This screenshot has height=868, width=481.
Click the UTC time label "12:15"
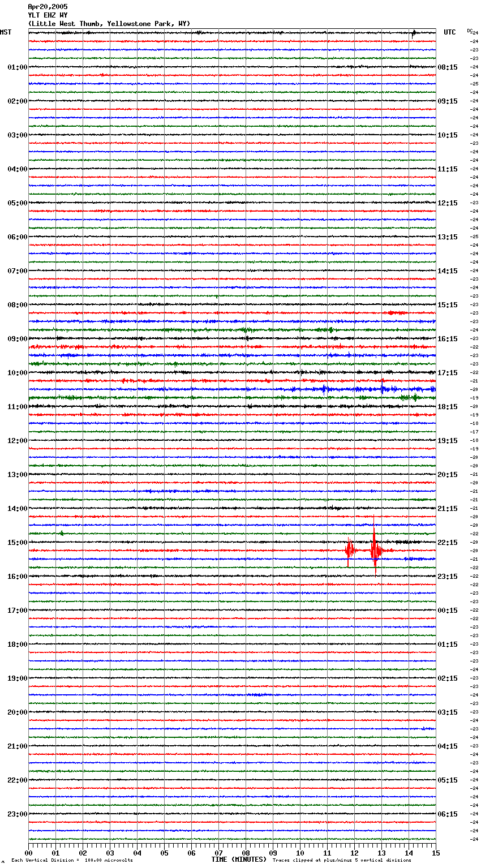pos(448,203)
